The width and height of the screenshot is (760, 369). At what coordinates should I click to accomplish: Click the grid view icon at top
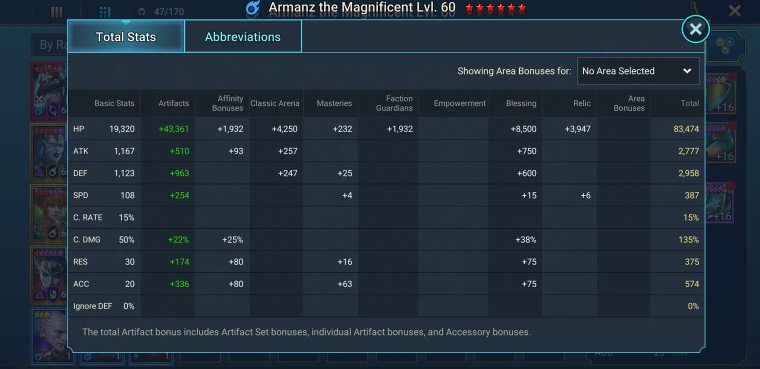coord(105,12)
